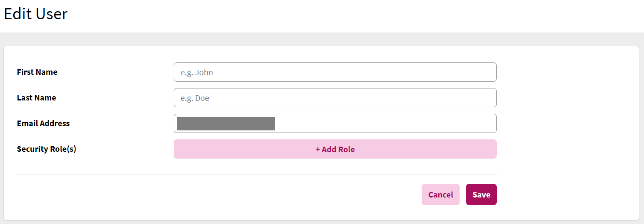Click the "e.g. John" placeholder text
The width and height of the screenshot is (644, 224).
click(x=197, y=73)
